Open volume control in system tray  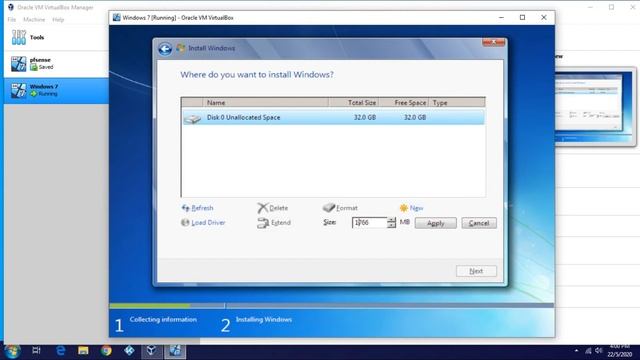pos(599,351)
